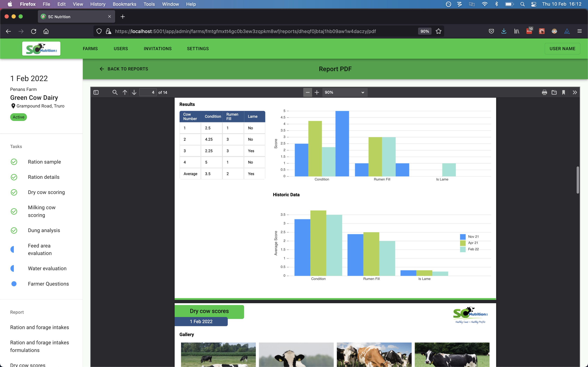The height and width of the screenshot is (367, 588).
Task: Open the FARMS navigation tab
Action: [90, 49]
